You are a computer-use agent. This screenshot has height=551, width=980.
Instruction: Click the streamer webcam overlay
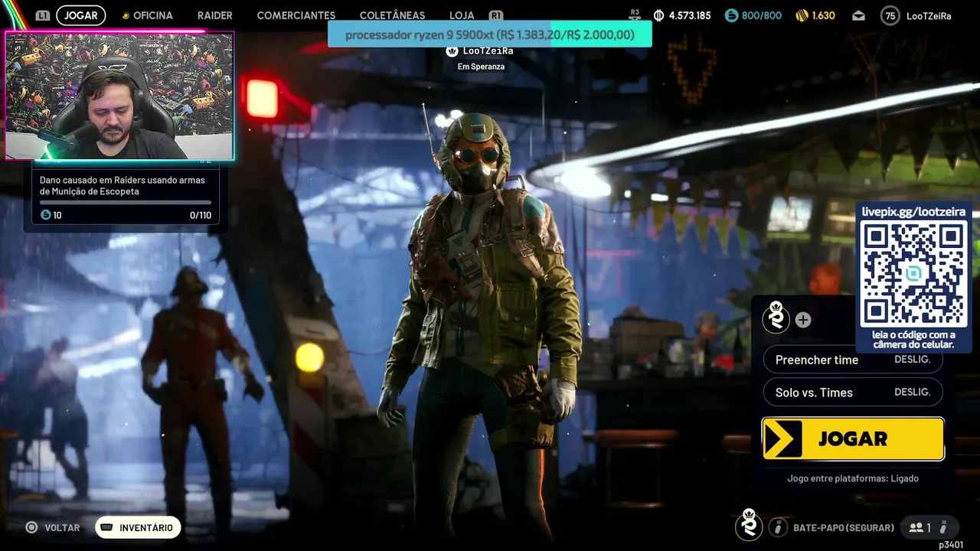click(119, 96)
